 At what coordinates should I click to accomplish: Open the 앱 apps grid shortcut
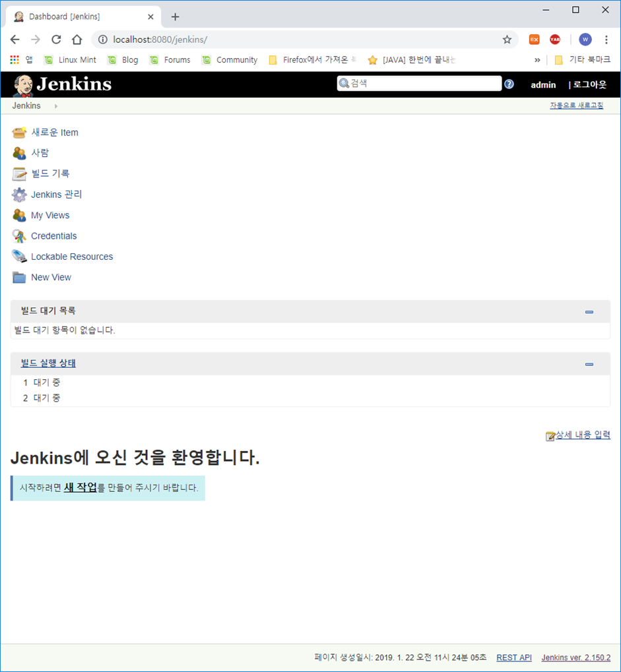pos(21,60)
